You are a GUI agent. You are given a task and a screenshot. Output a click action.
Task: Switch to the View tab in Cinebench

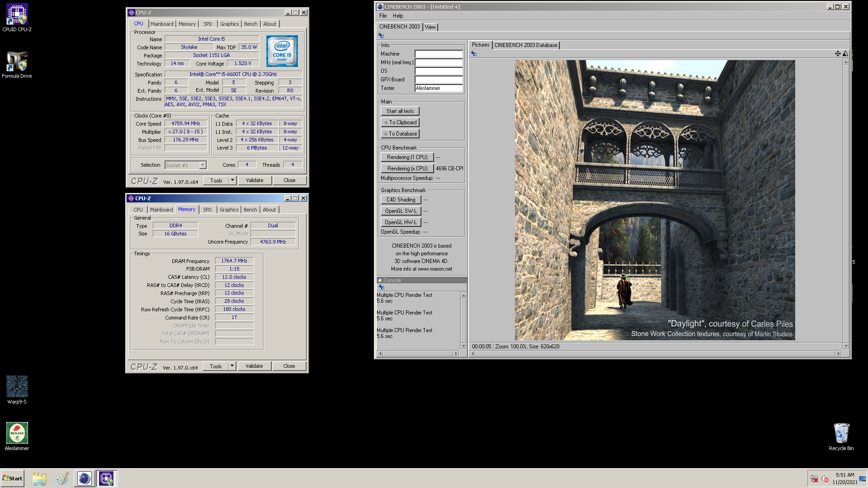[430, 27]
